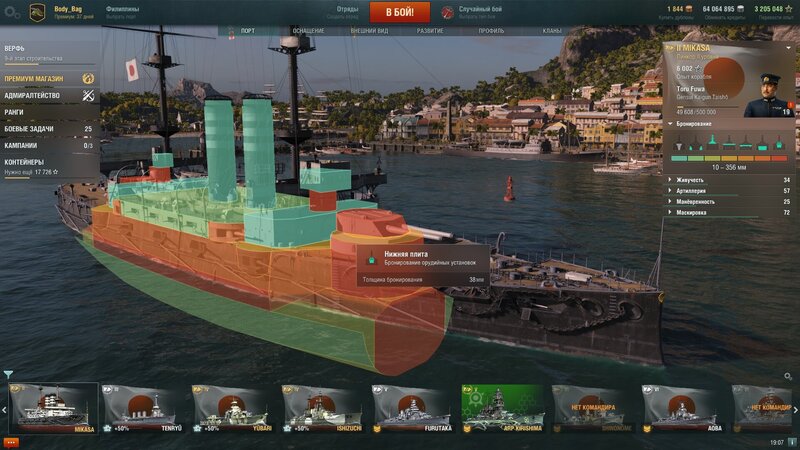Select the Ishizuchi ship thumbnail
The width and height of the screenshot is (800, 450).
[323, 409]
